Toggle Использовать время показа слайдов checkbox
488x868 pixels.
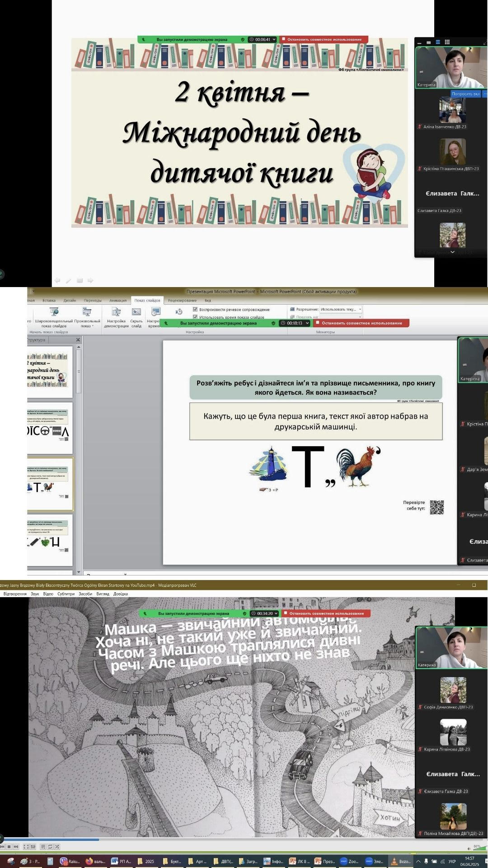(x=195, y=317)
